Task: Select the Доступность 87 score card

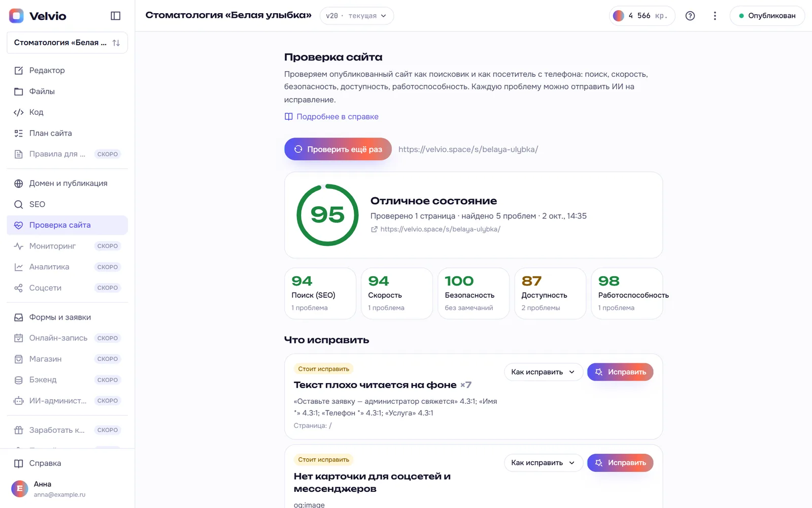Action: coord(550,294)
